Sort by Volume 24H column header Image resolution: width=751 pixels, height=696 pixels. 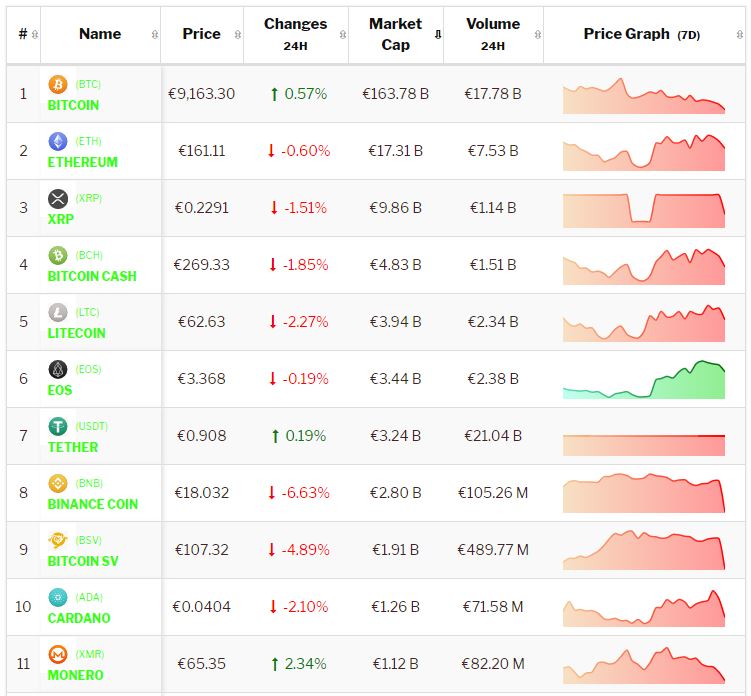click(492, 34)
